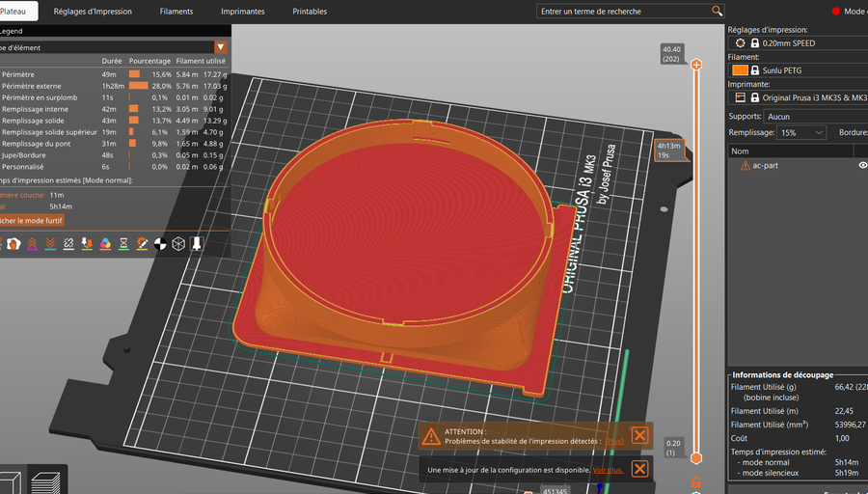Toggle Jupe/Bordure row in legend
Image resolution: width=868 pixels, height=494 pixels.
click(x=115, y=155)
